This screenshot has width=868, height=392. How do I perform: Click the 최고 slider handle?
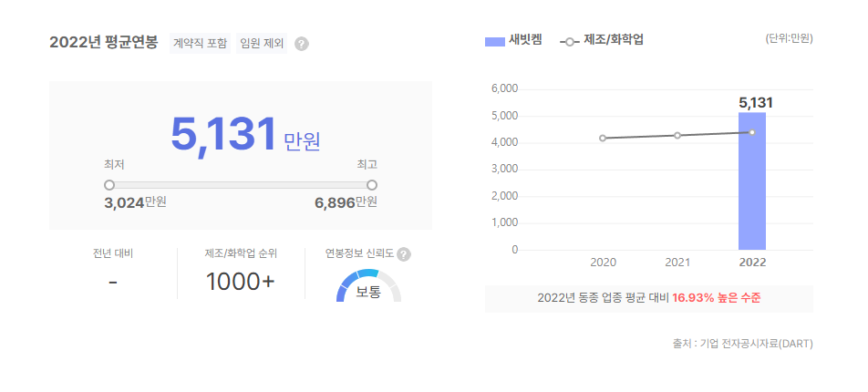coord(372,185)
